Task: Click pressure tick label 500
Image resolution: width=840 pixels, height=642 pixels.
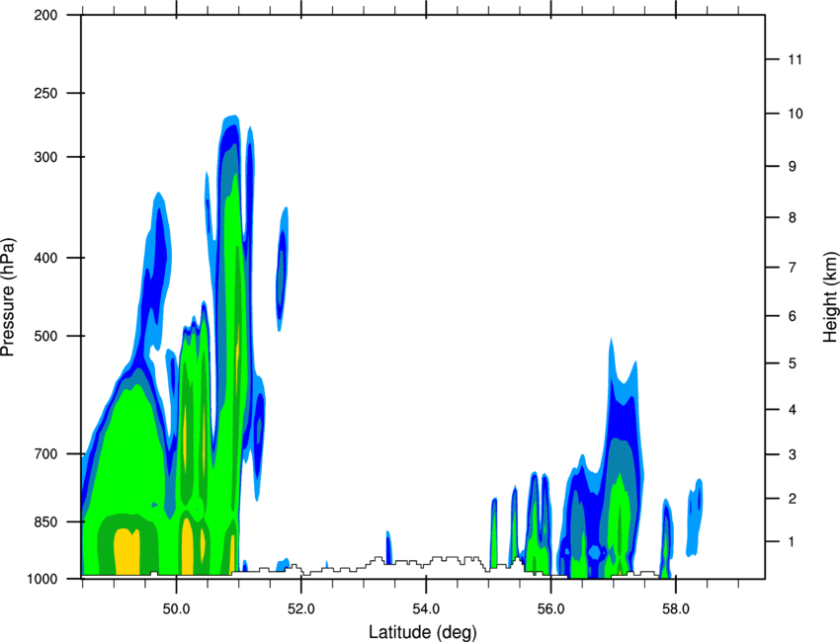Action: click(45, 336)
